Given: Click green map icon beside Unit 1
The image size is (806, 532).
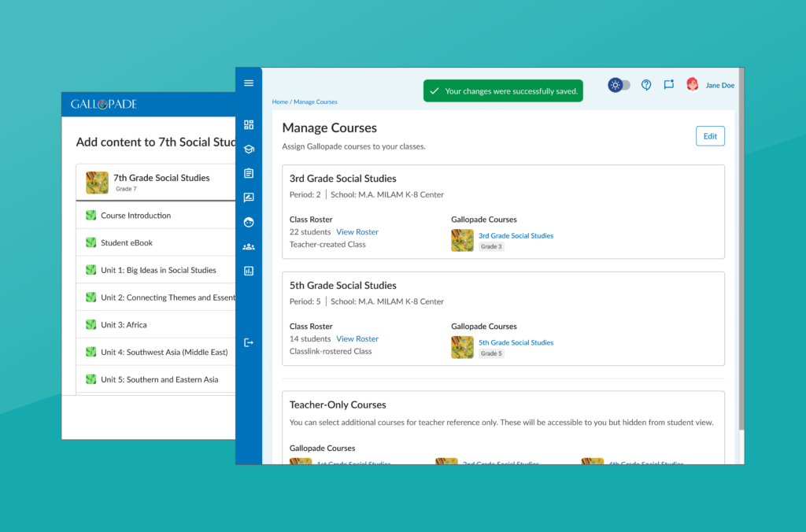Looking at the screenshot, I should pos(91,270).
